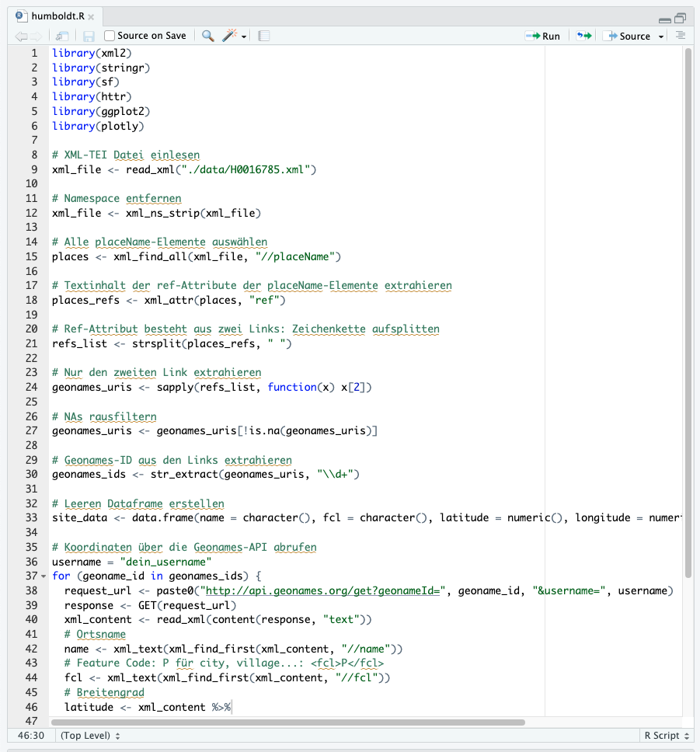Open humboldt.R in a new window
Image resolution: width=700 pixels, height=752 pixels.
[x=61, y=35]
